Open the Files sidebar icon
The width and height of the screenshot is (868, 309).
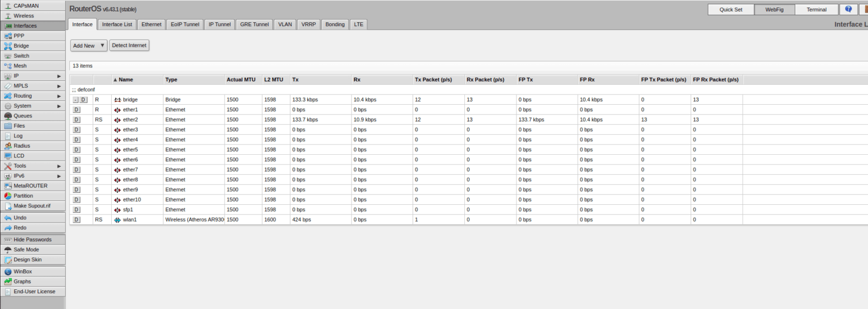click(8, 126)
